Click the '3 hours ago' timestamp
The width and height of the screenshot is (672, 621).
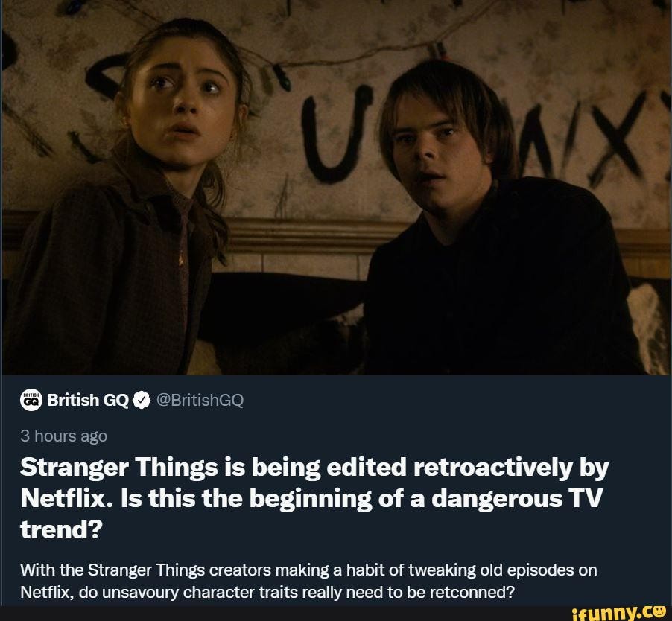[x=63, y=436]
